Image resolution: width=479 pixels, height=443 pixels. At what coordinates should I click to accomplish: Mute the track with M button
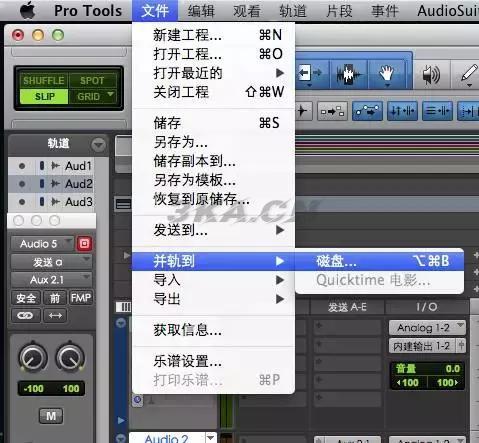(51, 416)
